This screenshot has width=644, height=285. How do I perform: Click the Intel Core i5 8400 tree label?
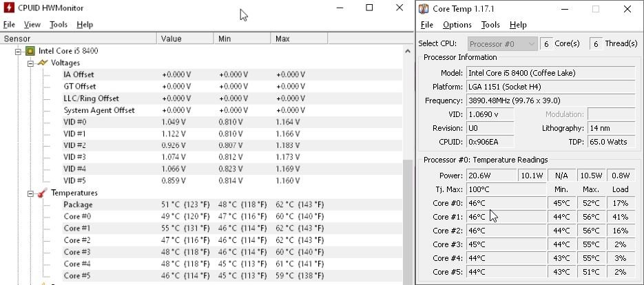(x=68, y=51)
